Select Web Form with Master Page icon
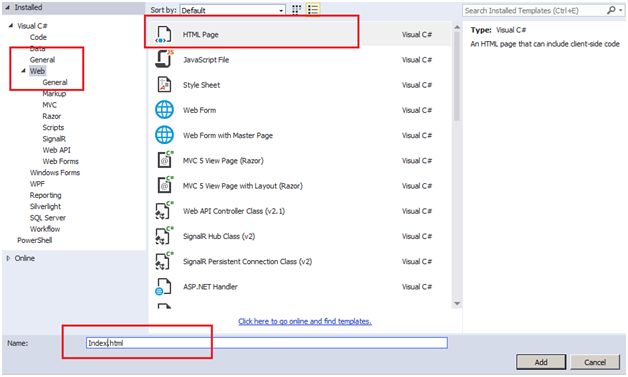 [x=164, y=135]
